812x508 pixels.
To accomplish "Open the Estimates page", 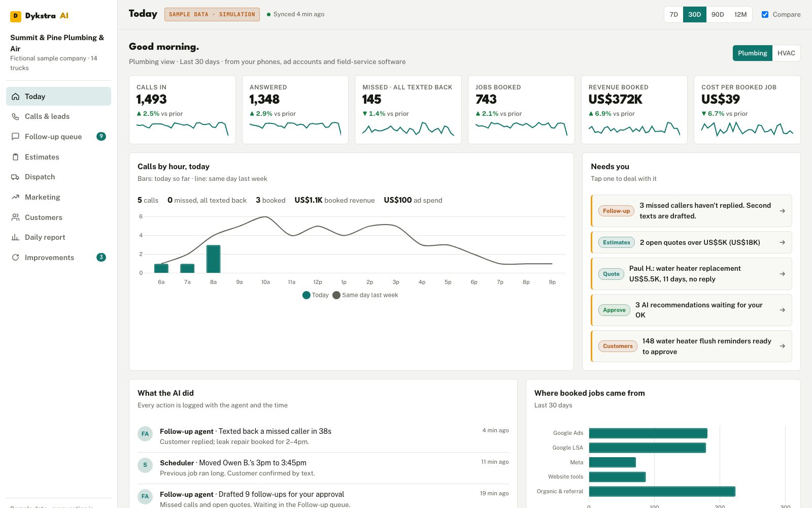I will [58, 157].
